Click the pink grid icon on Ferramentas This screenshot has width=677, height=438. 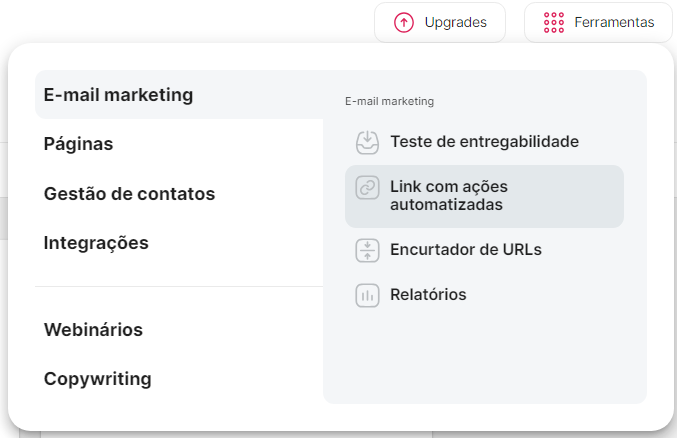click(554, 22)
